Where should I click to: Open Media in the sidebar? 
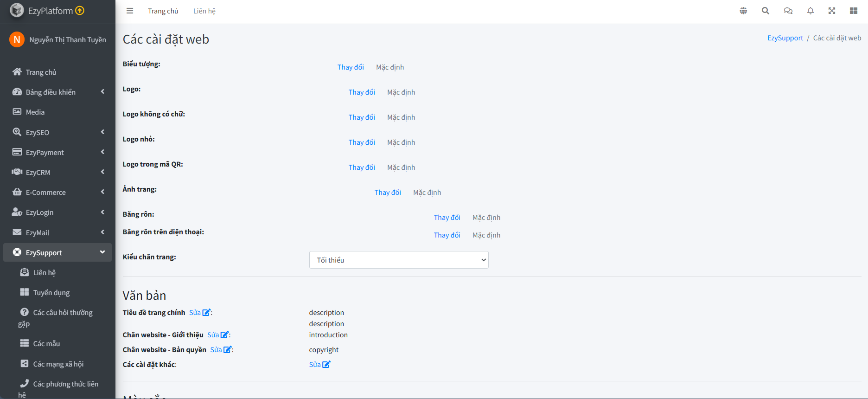[x=35, y=112]
